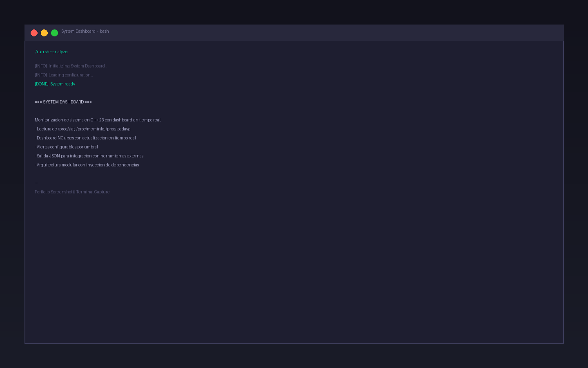Select the './run.sh --analyze' command line
This screenshot has width=588, height=368.
(51, 52)
